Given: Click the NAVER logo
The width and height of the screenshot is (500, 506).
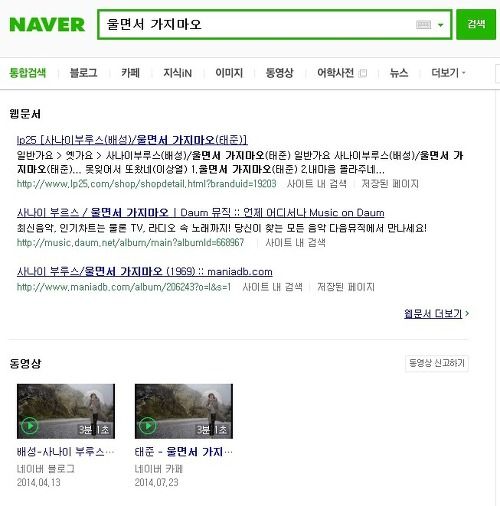Looking at the screenshot, I should click(x=47, y=24).
